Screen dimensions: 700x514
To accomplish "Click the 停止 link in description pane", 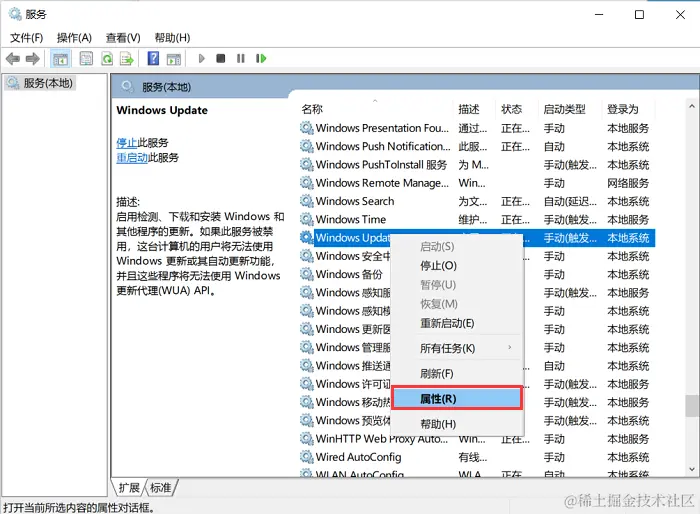I will [x=126, y=143].
